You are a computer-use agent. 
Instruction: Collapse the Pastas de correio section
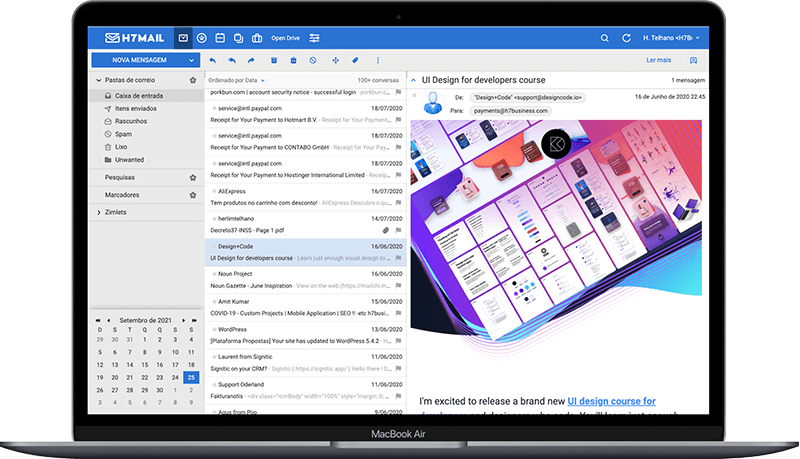pyautogui.click(x=98, y=80)
